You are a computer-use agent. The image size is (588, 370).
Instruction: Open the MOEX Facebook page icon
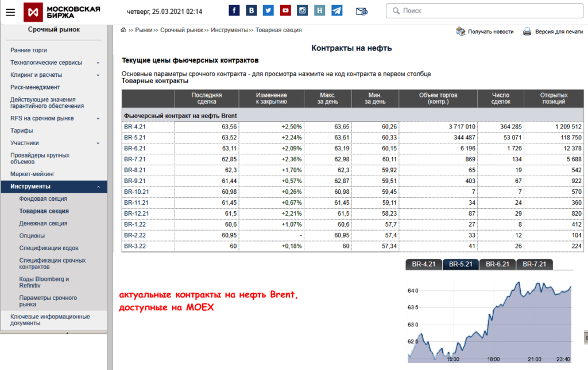pyautogui.click(x=233, y=9)
